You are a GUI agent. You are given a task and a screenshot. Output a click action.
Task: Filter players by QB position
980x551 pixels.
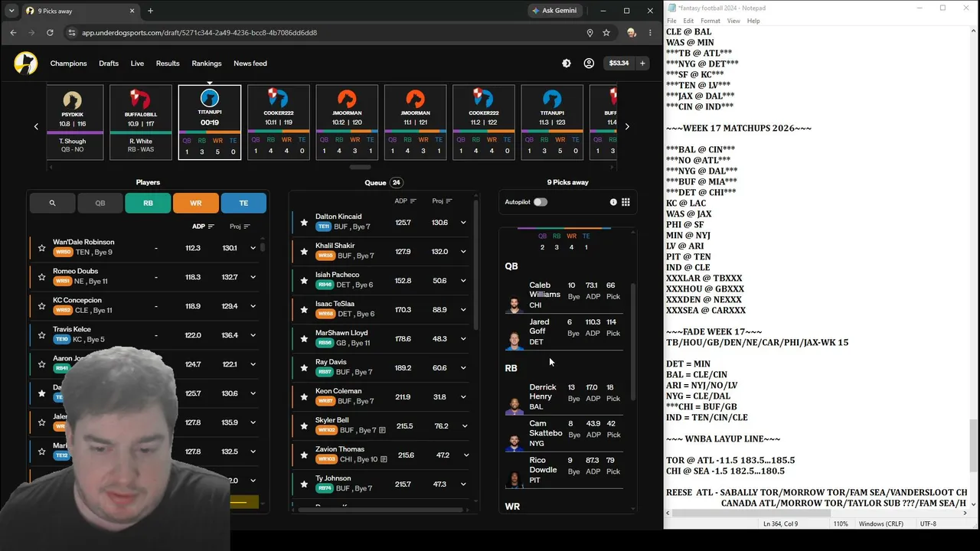(x=100, y=203)
